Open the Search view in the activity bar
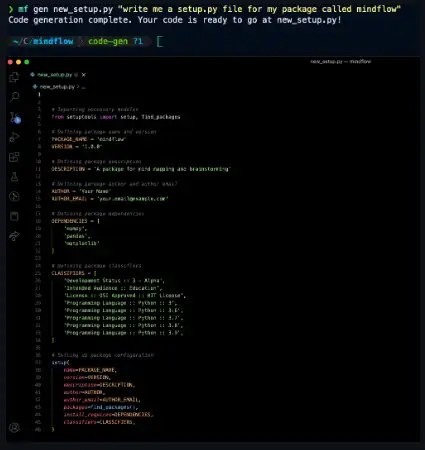The width and height of the screenshot is (425, 450). [14, 97]
